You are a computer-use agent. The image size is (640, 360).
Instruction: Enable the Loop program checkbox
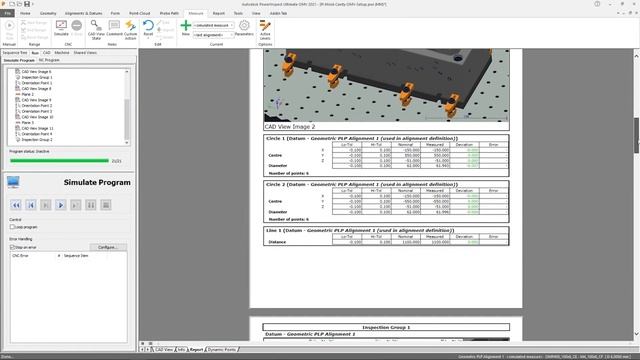click(x=12, y=227)
